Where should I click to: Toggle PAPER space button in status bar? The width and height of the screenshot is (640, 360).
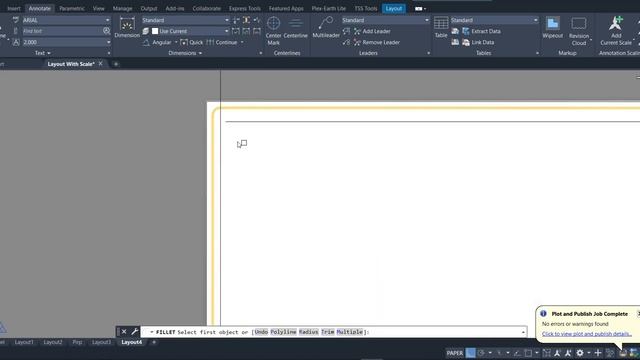tap(455, 353)
